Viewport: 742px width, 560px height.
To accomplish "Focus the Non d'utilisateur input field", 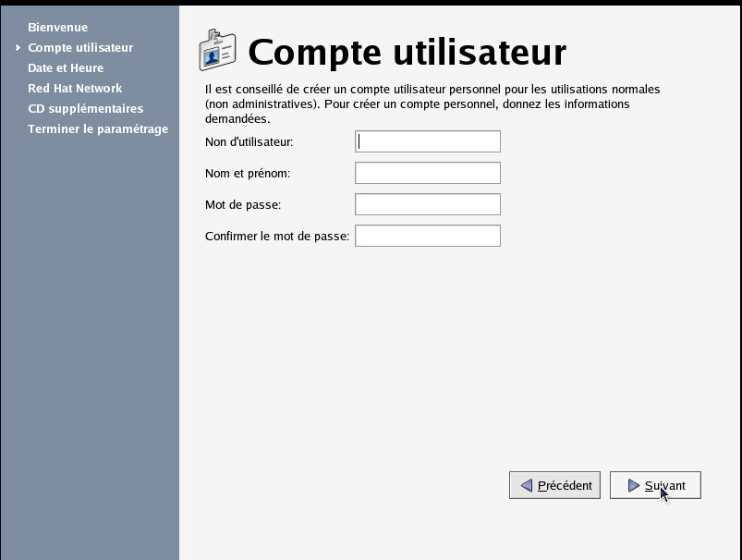I will (x=428, y=141).
